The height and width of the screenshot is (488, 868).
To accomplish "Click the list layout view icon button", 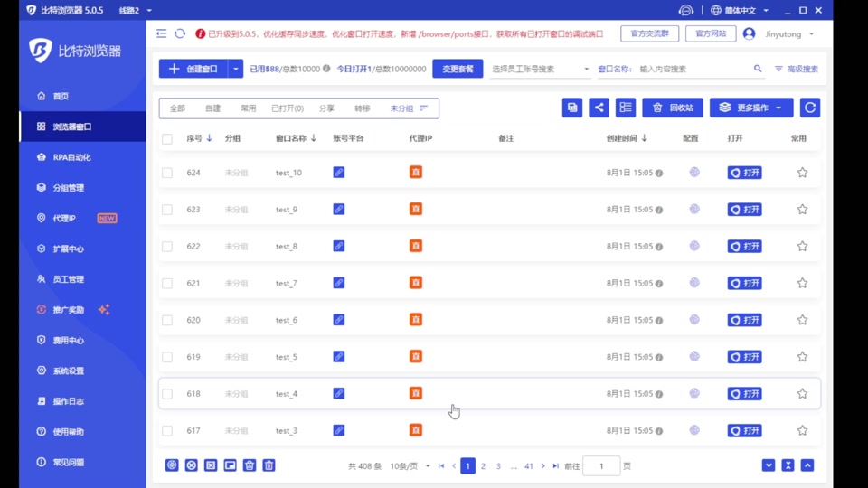I will [x=626, y=108].
